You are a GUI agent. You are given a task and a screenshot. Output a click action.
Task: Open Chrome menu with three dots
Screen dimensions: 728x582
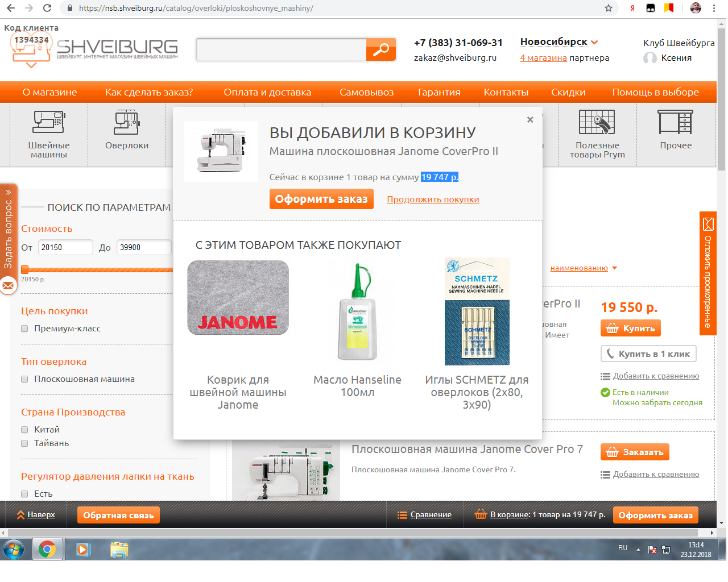(714, 8)
